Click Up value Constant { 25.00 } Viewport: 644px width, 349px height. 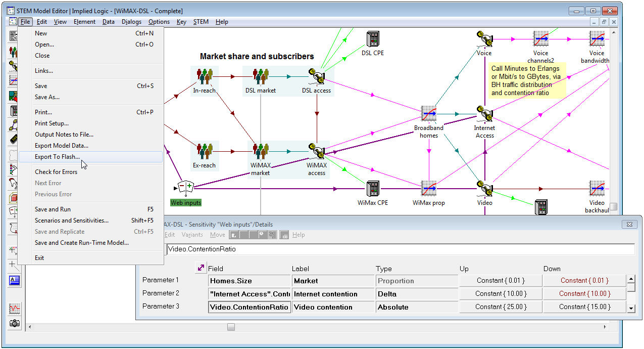(501, 307)
